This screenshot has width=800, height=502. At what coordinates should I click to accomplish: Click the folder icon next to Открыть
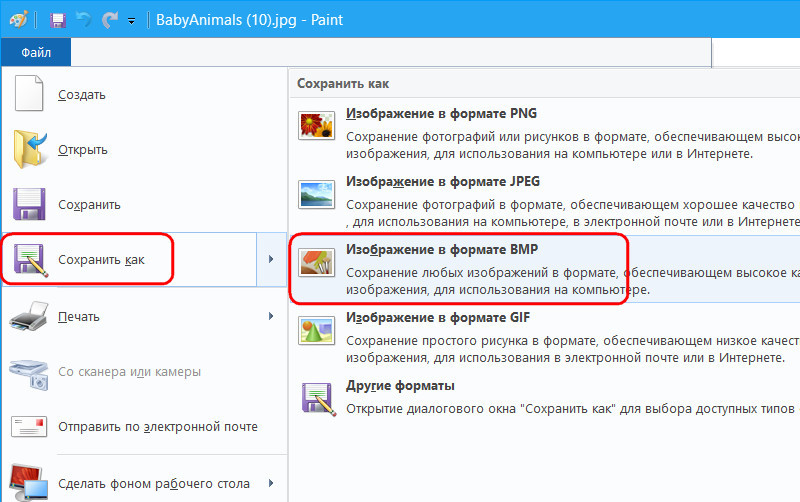click(30, 150)
